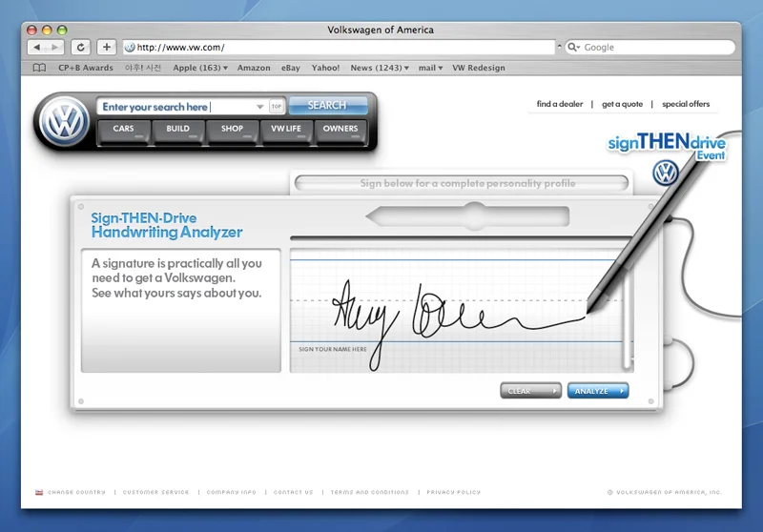This screenshot has width=763, height=532.
Task: Expand the Apple (163) bookmarks folder
Action: point(200,68)
